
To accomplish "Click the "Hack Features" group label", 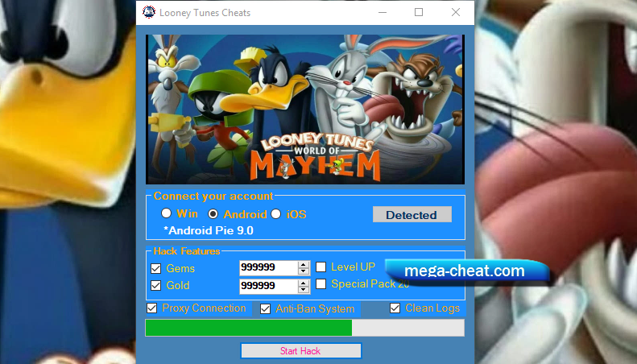I will 187,251.
